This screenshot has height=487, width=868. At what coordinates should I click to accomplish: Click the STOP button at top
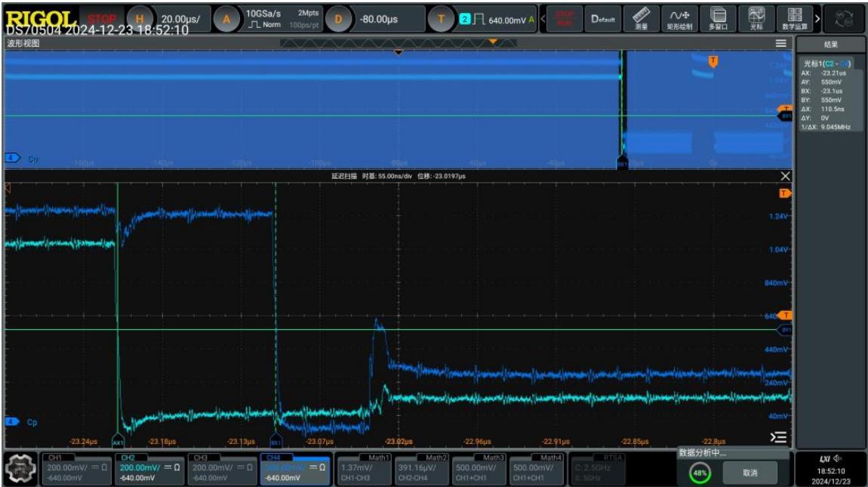click(x=102, y=18)
